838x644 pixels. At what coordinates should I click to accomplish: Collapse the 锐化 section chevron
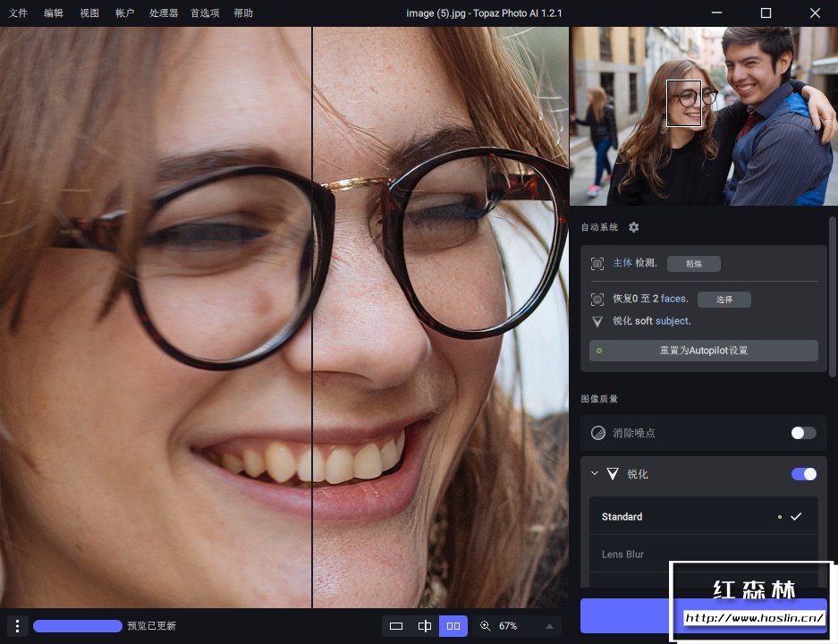(595, 473)
